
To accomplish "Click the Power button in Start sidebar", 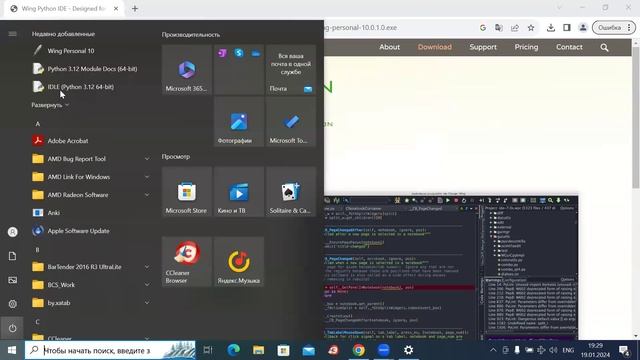I will click(x=12, y=328).
